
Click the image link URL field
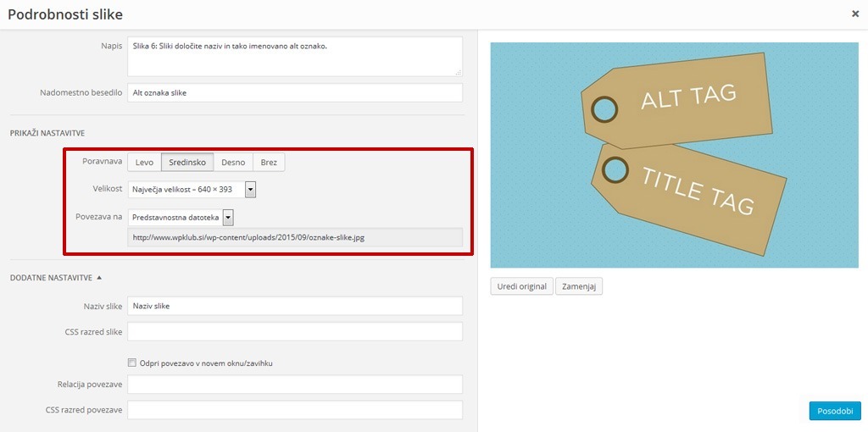[x=294, y=238]
